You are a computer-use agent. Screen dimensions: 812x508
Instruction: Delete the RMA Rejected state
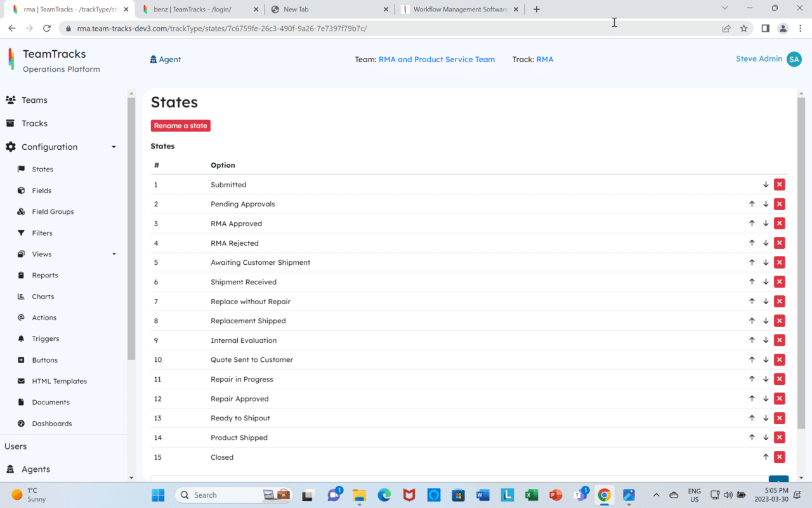pos(780,243)
